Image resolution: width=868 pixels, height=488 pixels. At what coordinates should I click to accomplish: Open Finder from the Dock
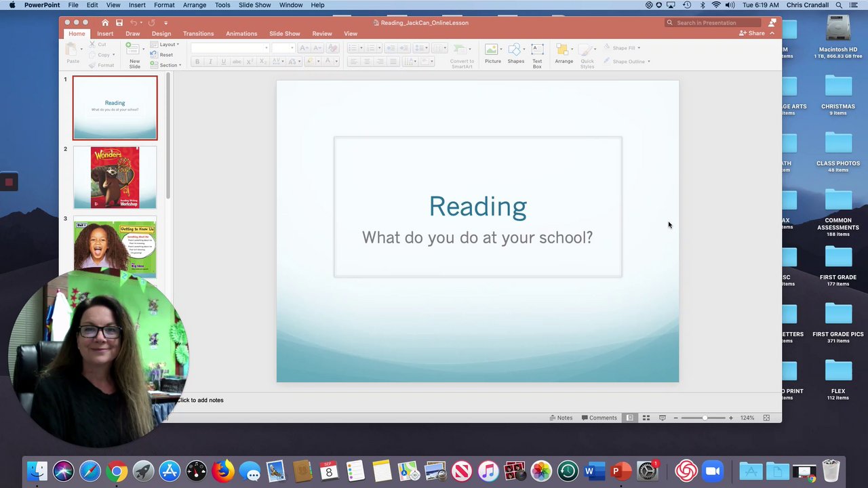(37, 470)
